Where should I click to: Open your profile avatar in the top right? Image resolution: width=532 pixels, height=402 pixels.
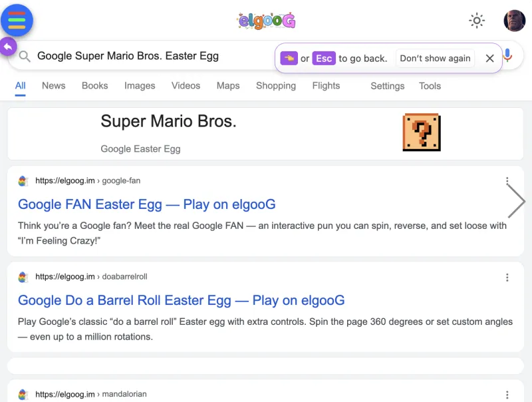point(513,21)
